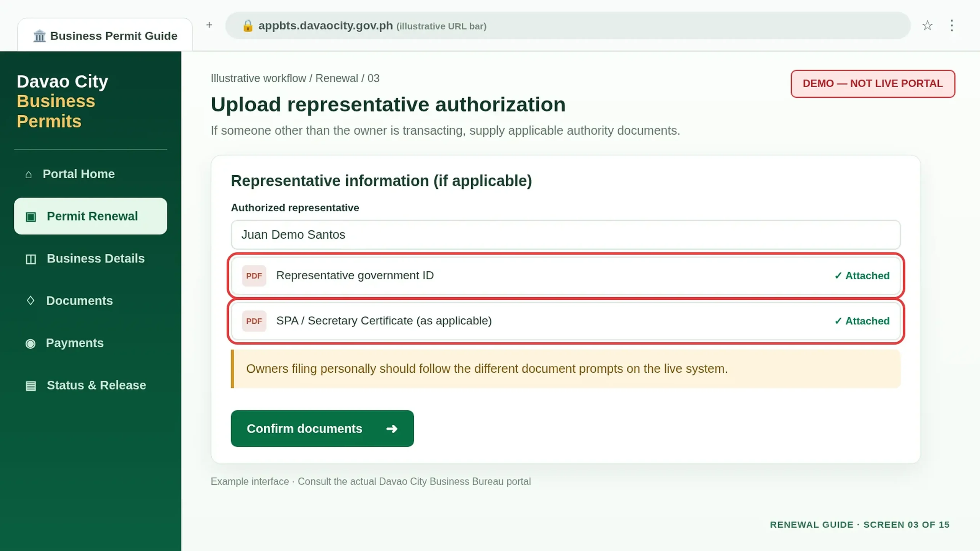
Task: Open Status & Release page
Action: 91,385
